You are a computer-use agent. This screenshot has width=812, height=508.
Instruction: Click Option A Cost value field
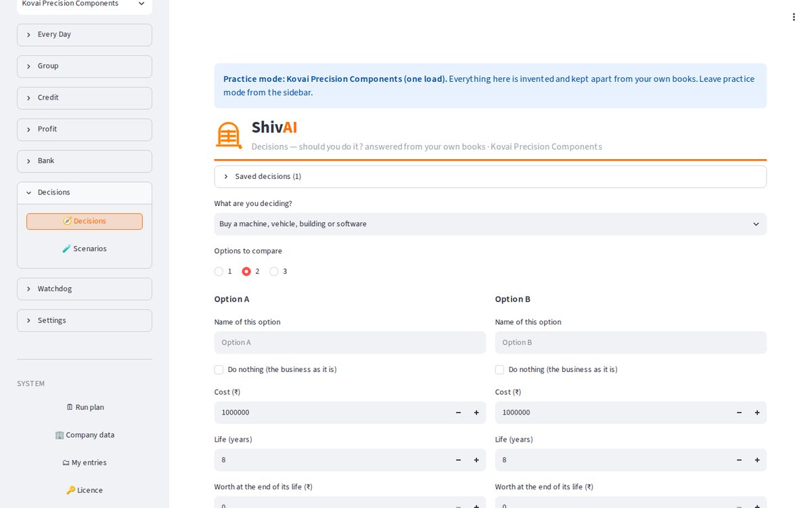tap(332, 412)
